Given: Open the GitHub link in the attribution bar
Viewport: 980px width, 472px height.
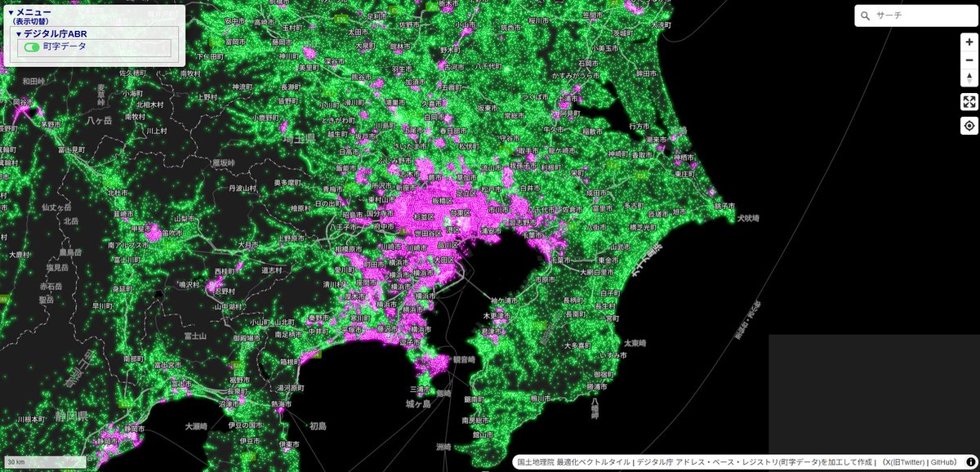Looking at the screenshot, I should pos(942,461).
